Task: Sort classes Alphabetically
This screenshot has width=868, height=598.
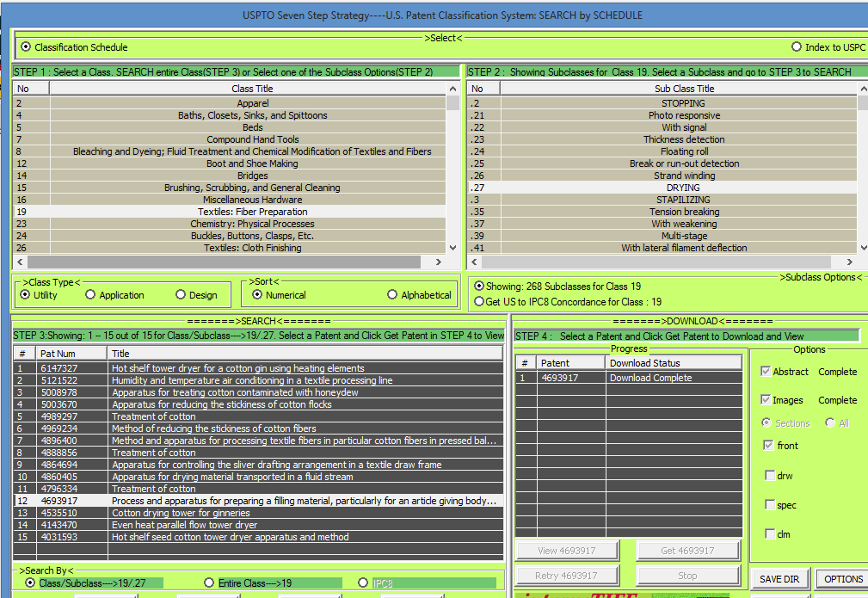Action: pyautogui.click(x=392, y=294)
